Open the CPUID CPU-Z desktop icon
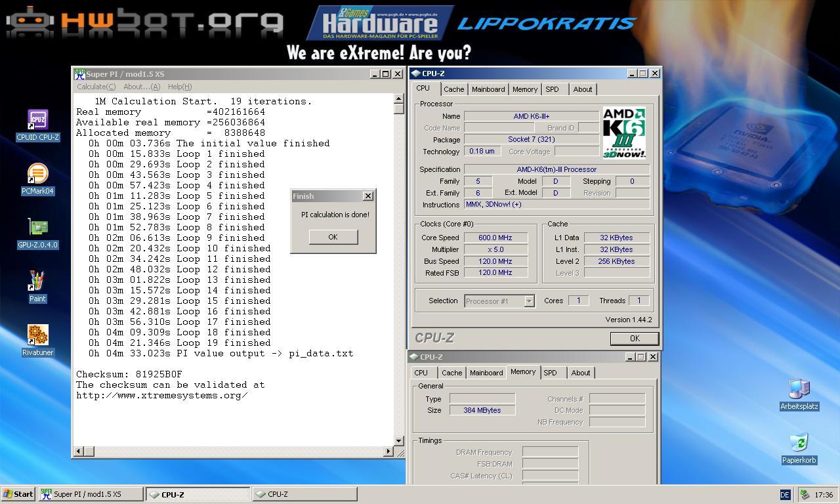The image size is (840, 504). point(38,125)
